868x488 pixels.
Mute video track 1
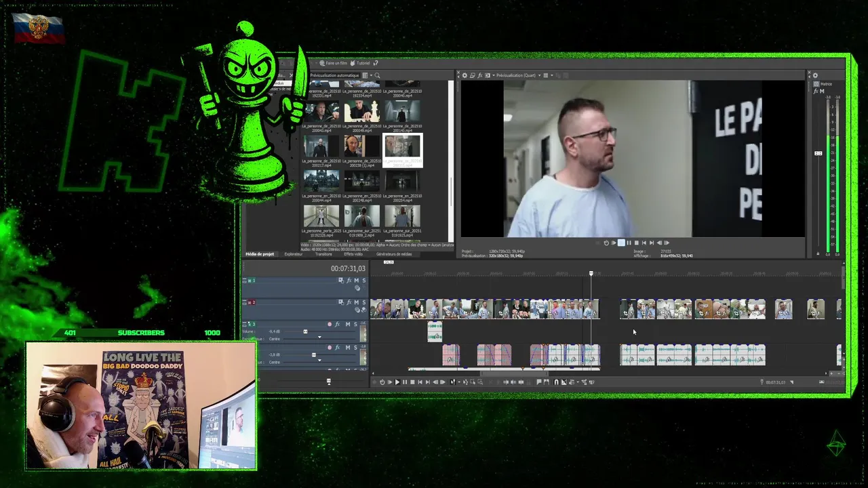[x=357, y=281]
